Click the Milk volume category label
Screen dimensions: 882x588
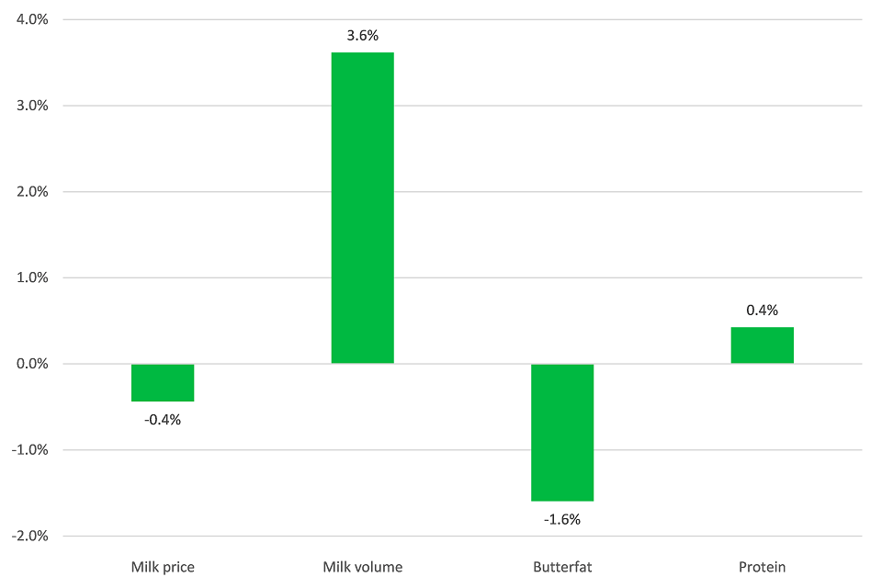[362, 567]
